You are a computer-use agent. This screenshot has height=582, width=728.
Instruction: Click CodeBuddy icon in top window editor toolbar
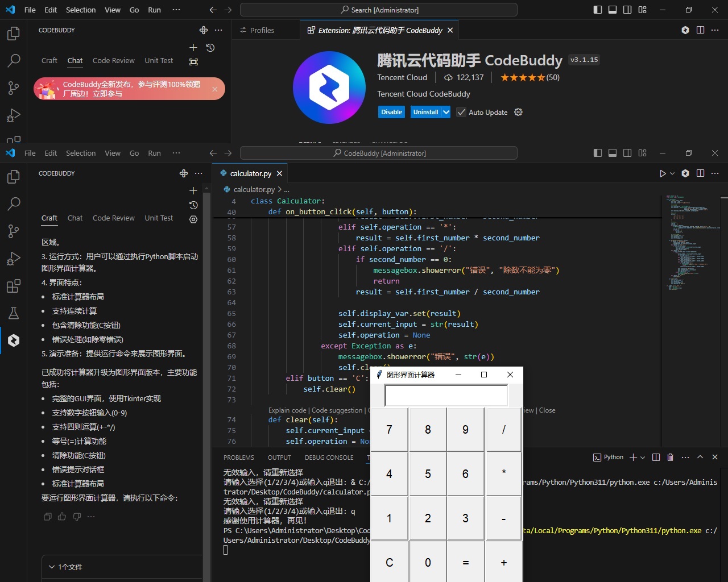(x=685, y=30)
